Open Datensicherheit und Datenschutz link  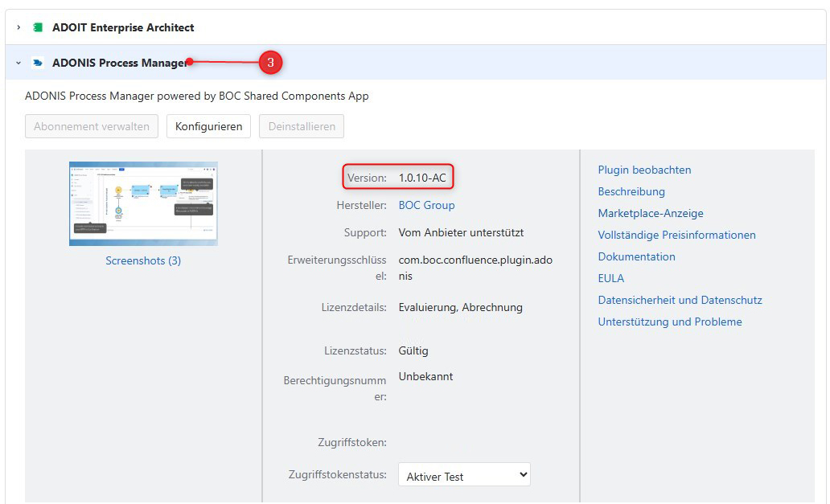coord(680,300)
